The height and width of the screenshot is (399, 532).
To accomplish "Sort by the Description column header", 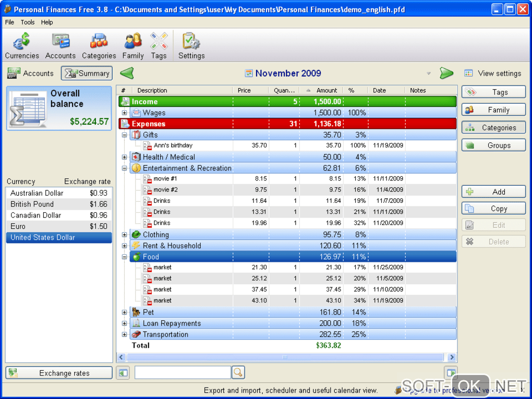I will [182, 90].
